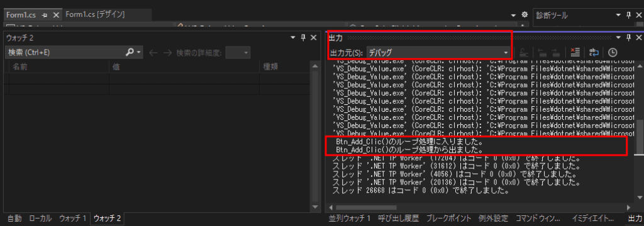Pin the ウォッチ 2 panel
Image resolution: width=644 pixels, height=226 pixels.
(303, 37)
